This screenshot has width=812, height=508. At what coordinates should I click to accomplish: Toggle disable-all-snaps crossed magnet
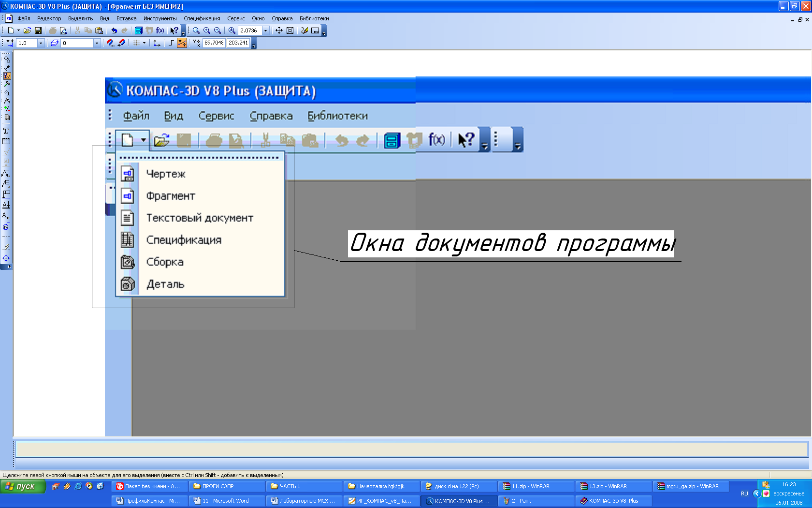pos(121,43)
